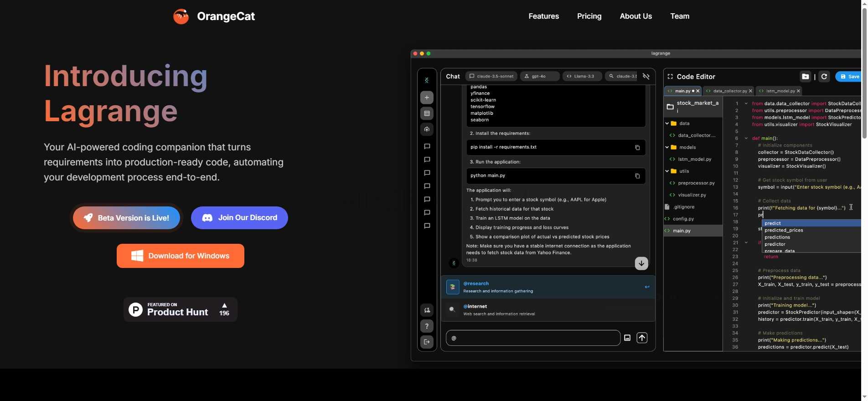Open a folder via the Code Editor folder icon
This screenshot has width=868, height=401.
tap(806, 77)
